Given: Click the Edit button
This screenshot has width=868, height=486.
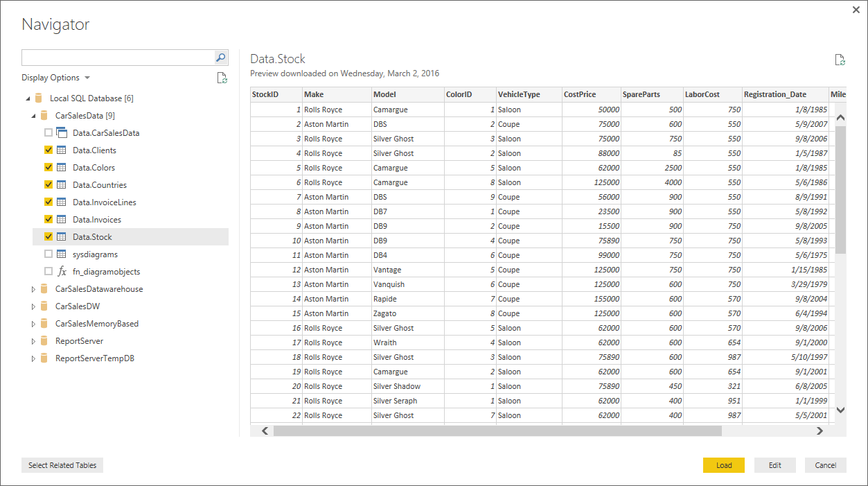Looking at the screenshot, I should tap(775, 465).
